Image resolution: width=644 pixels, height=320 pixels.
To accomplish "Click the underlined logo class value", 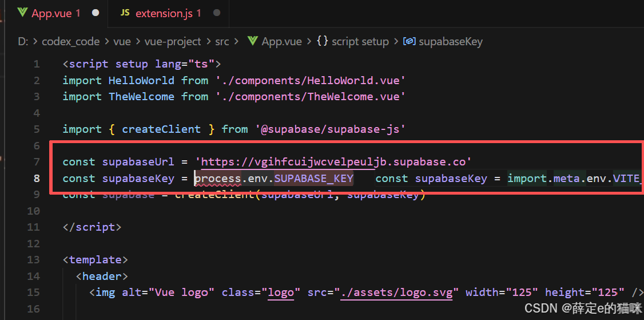I will click(x=281, y=293).
